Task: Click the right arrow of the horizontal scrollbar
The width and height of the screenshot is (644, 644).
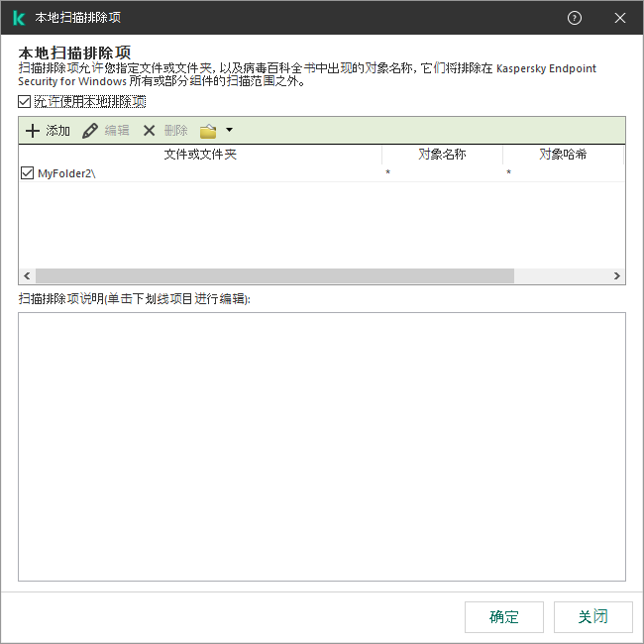Action: pyautogui.click(x=616, y=276)
